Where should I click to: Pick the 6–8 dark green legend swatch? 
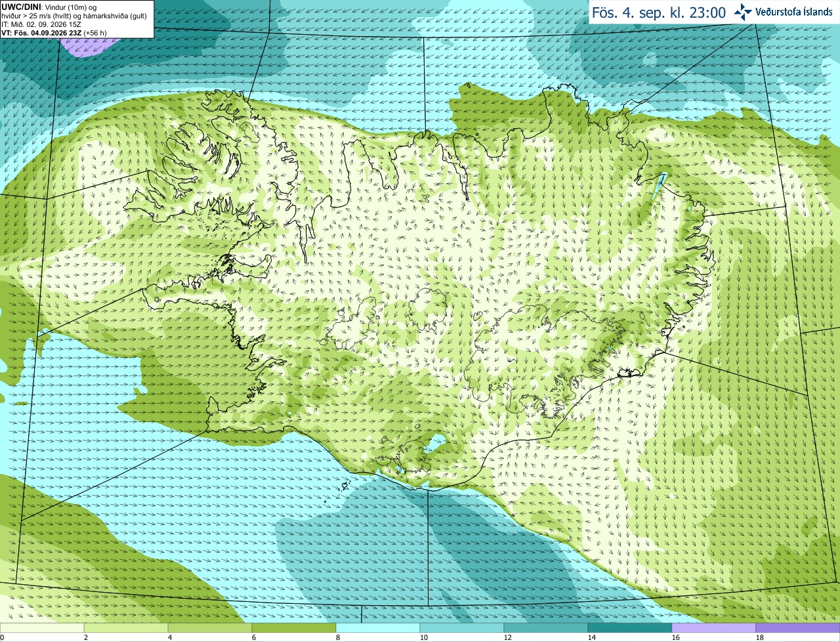click(x=295, y=628)
